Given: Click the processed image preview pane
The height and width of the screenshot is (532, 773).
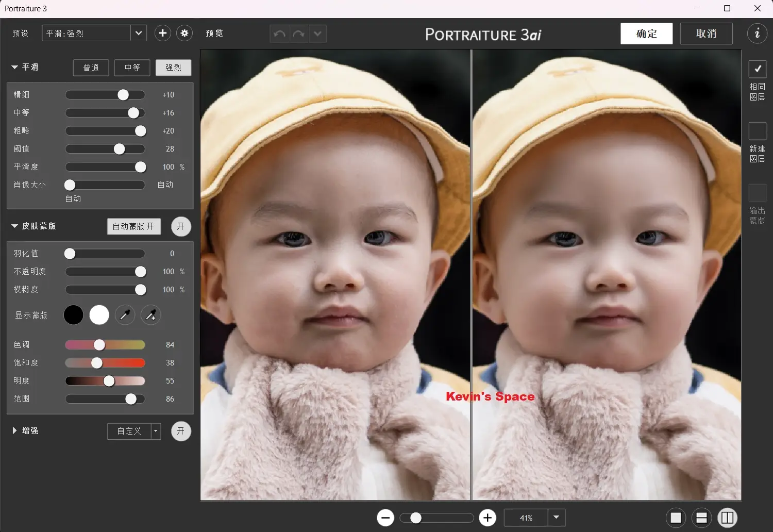Looking at the screenshot, I should click(x=607, y=275).
